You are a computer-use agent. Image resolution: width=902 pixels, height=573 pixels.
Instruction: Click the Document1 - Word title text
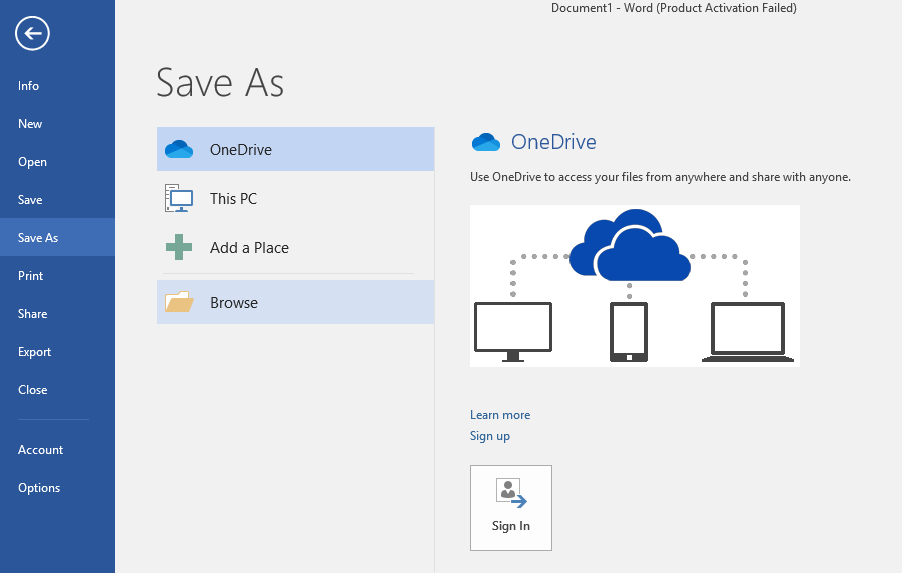tap(674, 8)
